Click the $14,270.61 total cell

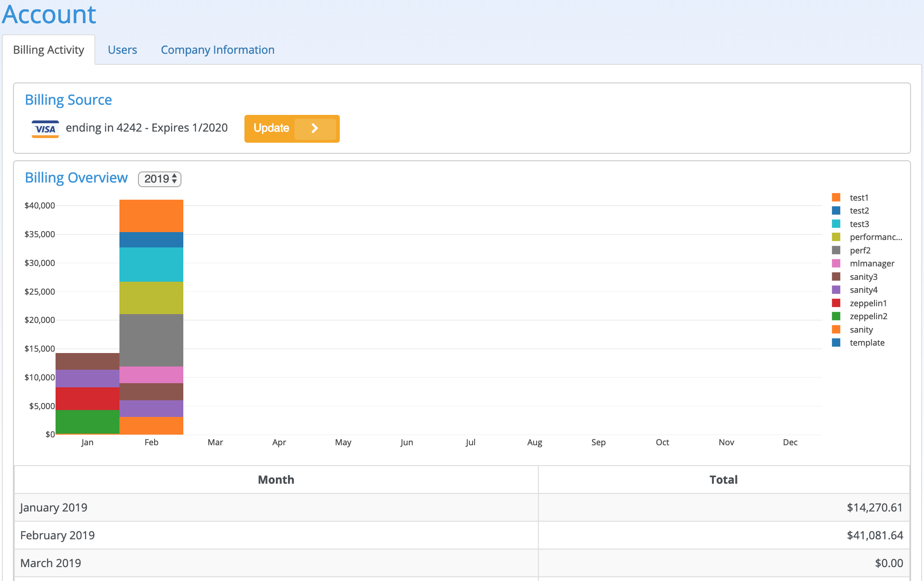coord(724,507)
